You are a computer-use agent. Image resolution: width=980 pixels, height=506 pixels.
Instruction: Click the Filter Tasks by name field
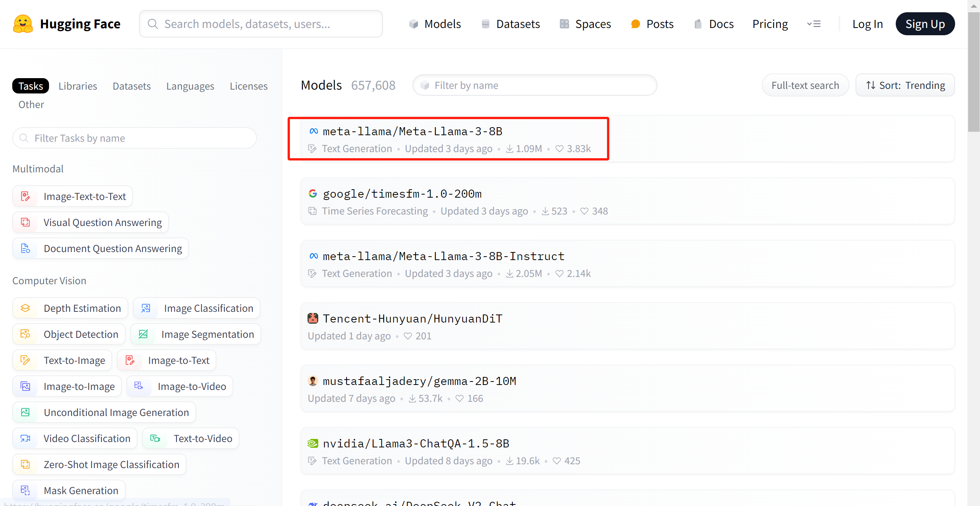point(134,138)
